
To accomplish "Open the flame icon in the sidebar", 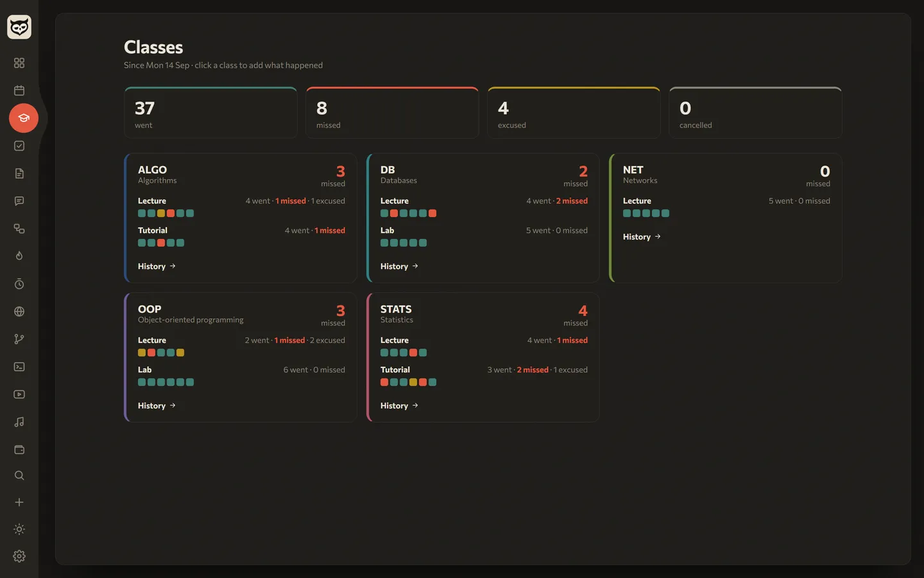I will pyautogui.click(x=19, y=256).
